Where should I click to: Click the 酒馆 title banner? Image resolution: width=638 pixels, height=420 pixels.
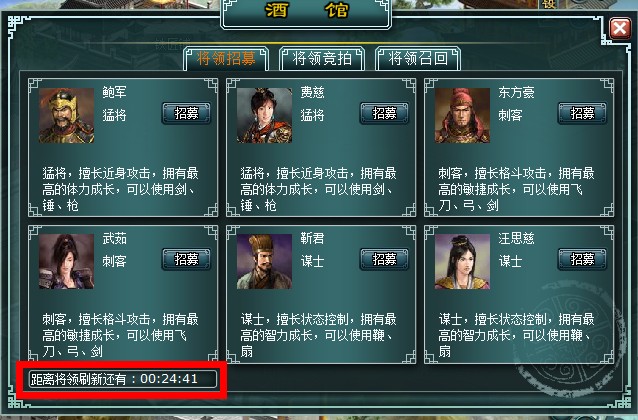coord(306,12)
